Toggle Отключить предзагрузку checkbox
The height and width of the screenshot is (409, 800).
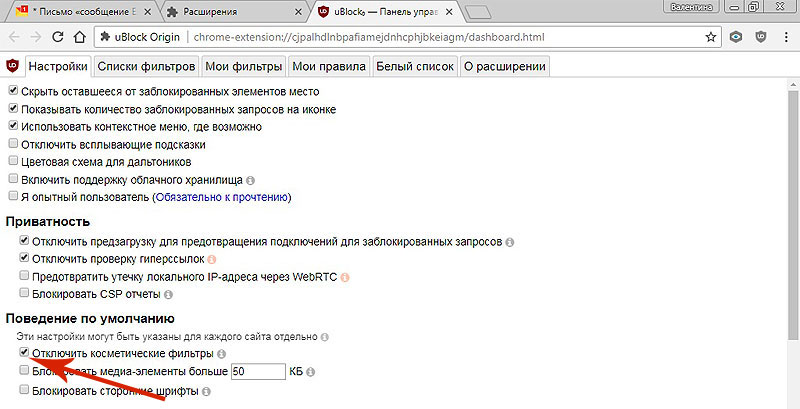point(24,240)
